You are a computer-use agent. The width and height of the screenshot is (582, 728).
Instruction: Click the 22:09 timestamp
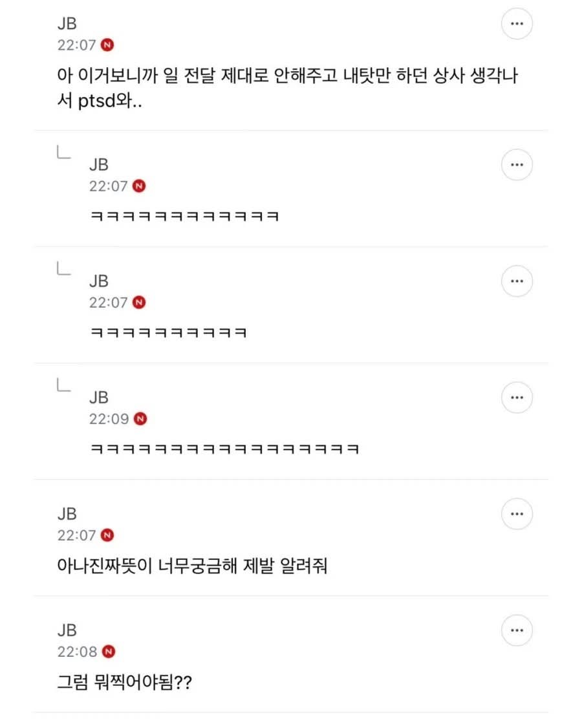(109, 419)
